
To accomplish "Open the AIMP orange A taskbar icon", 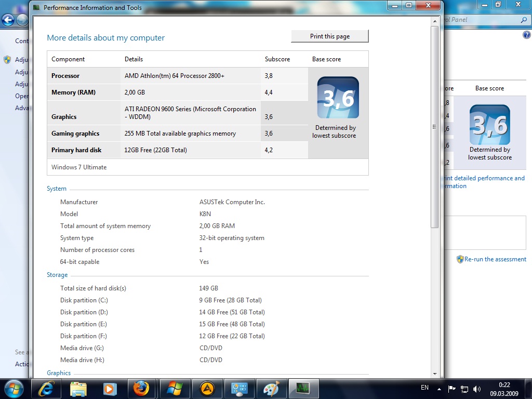I will [x=207, y=389].
